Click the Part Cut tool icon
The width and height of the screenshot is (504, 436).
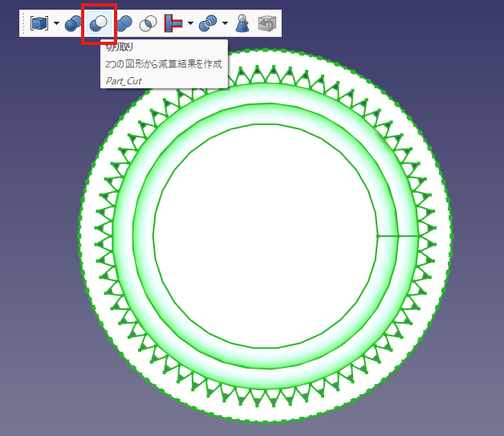click(x=99, y=23)
